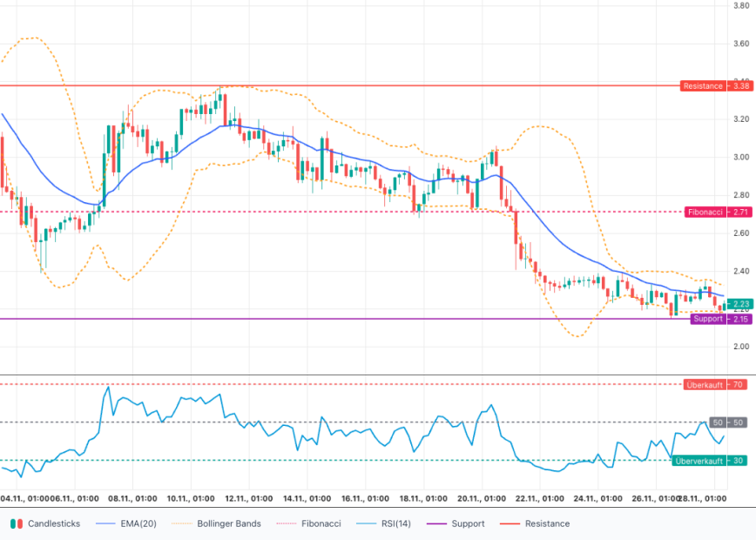Click the RSI(14) legend line icon
Image resolution: width=756 pixels, height=540 pixels.
368,523
